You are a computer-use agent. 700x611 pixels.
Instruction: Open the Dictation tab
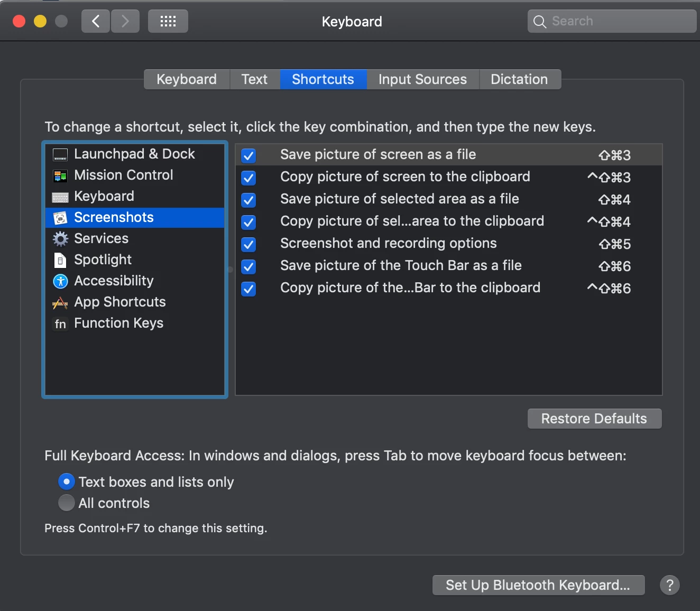click(519, 79)
